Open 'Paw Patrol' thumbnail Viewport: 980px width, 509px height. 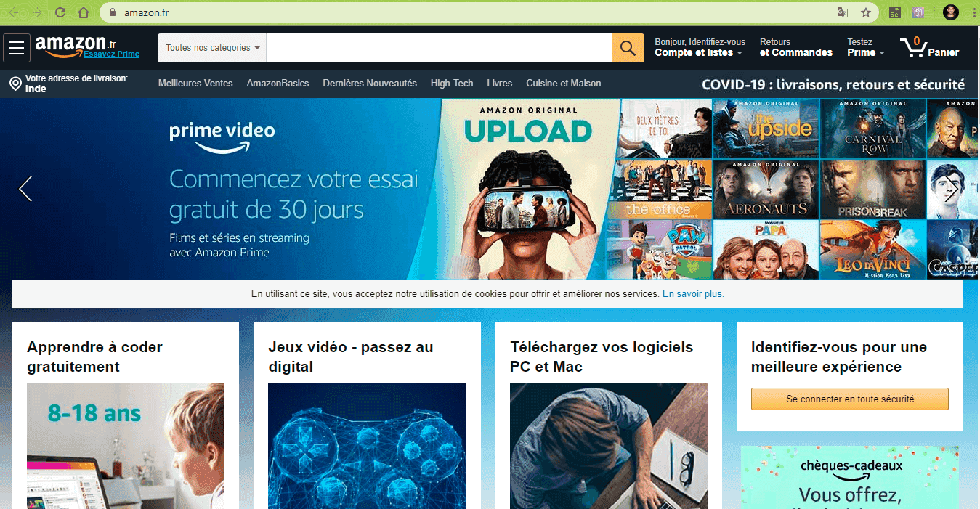(x=660, y=250)
